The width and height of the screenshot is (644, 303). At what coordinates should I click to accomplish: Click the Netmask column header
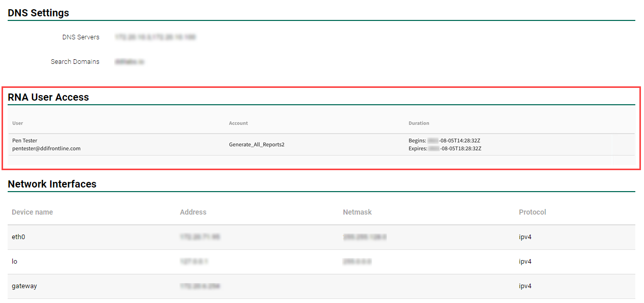(357, 212)
